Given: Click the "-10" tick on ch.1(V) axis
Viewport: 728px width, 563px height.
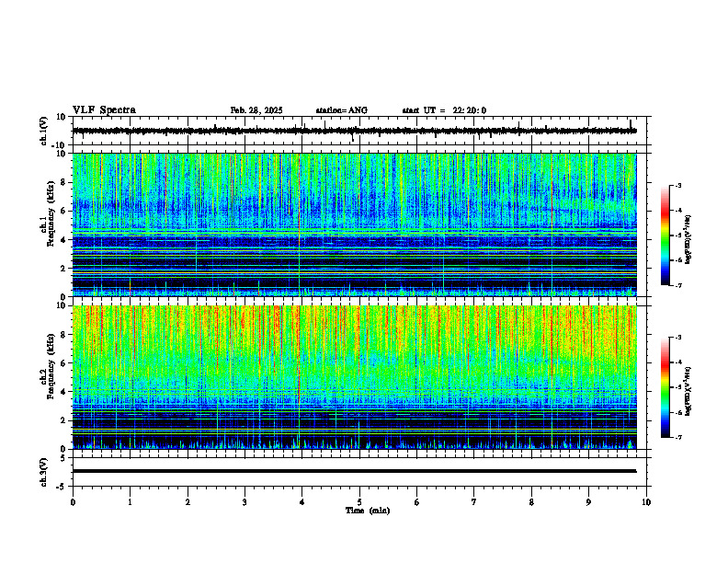Looking at the screenshot, I should pos(60,145).
